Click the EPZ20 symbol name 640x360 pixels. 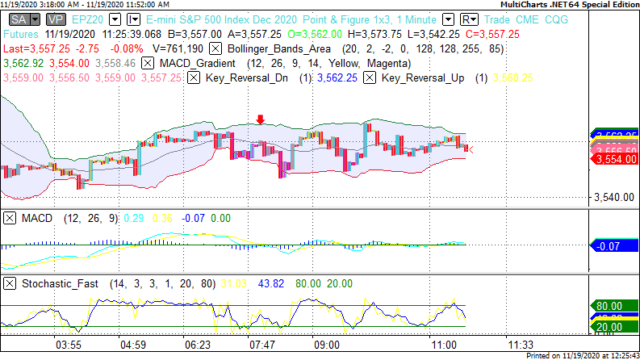pos(87,20)
